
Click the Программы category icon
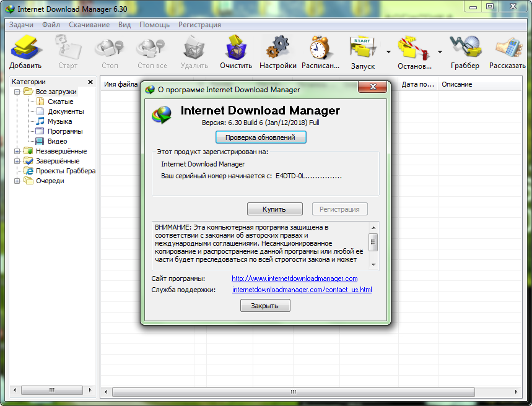[40, 131]
